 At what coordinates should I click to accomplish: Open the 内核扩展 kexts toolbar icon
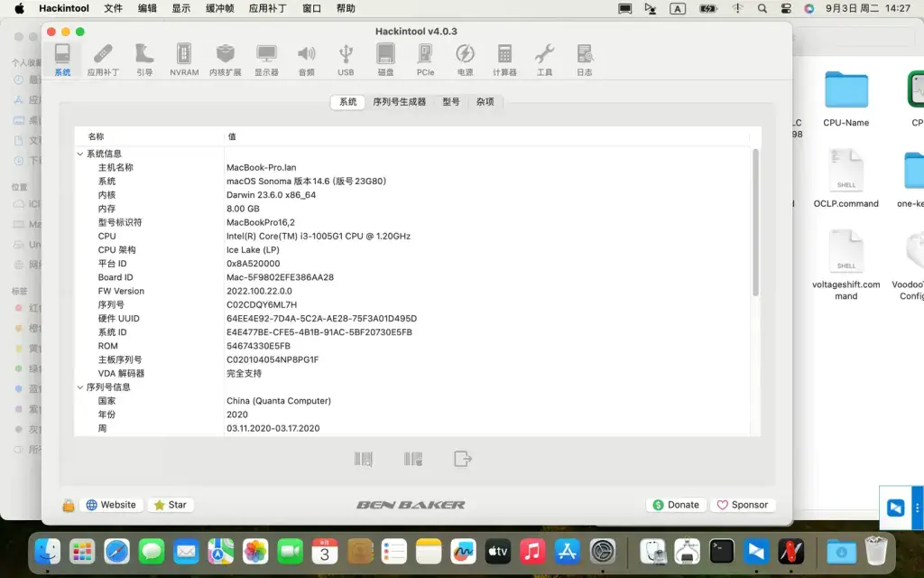click(x=225, y=60)
